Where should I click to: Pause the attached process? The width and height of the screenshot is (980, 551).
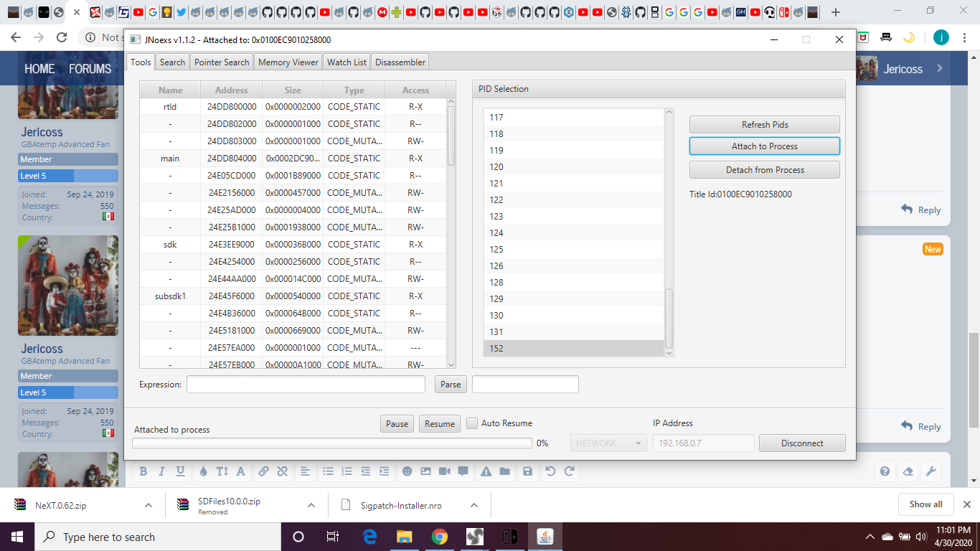coord(397,424)
